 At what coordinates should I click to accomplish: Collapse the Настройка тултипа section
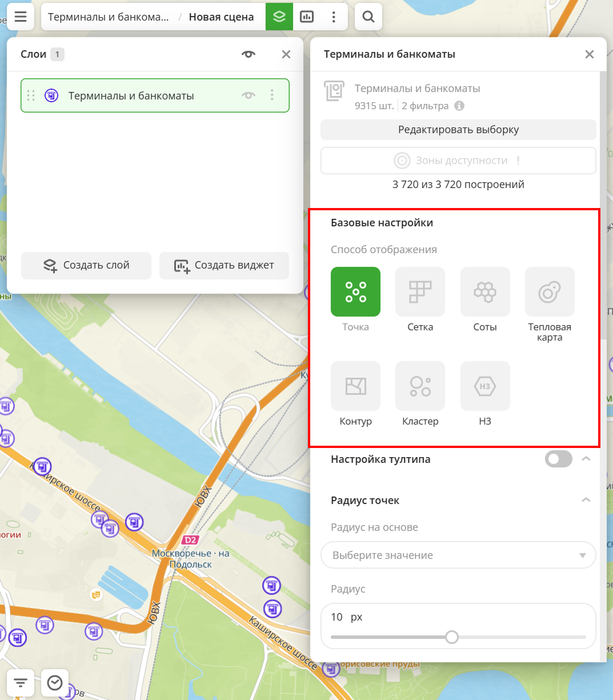pyautogui.click(x=586, y=459)
